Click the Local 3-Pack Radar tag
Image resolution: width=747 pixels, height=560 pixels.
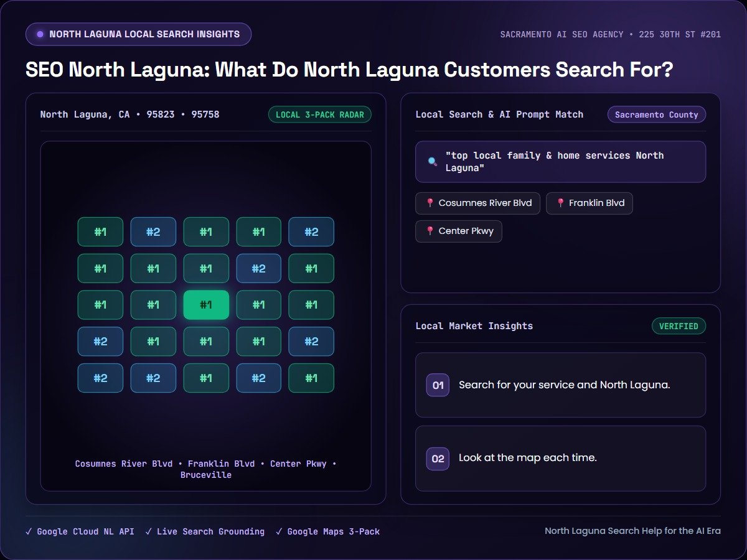pos(320,114)
